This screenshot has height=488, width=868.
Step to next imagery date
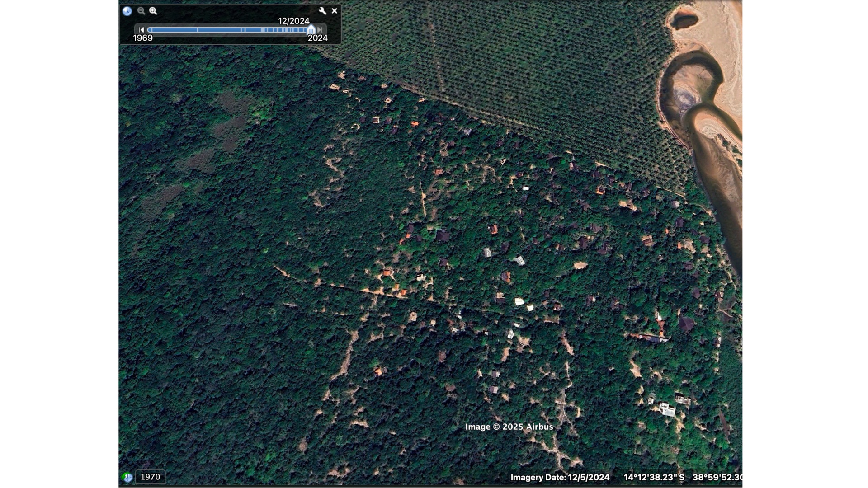320,30
